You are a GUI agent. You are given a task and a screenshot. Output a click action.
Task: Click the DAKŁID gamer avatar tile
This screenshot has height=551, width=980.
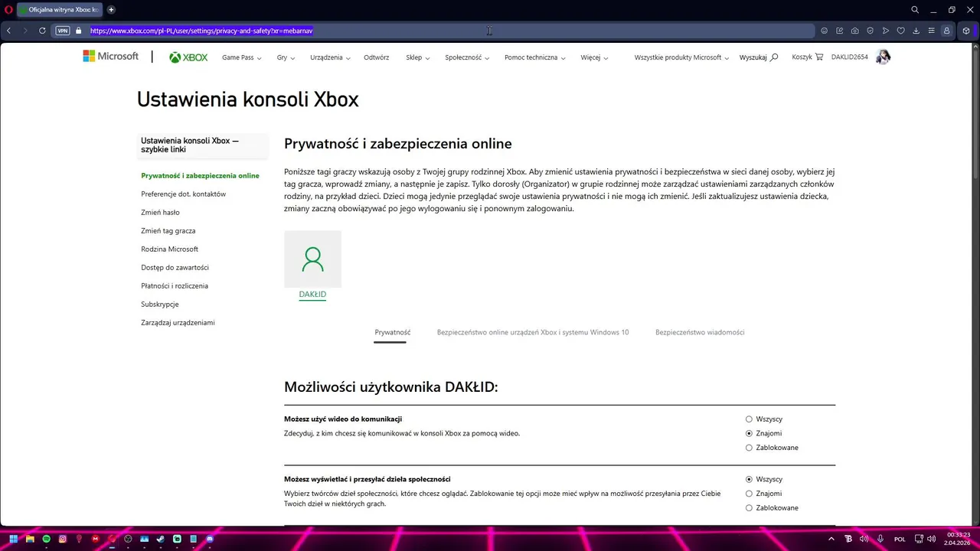coord(312,259)
